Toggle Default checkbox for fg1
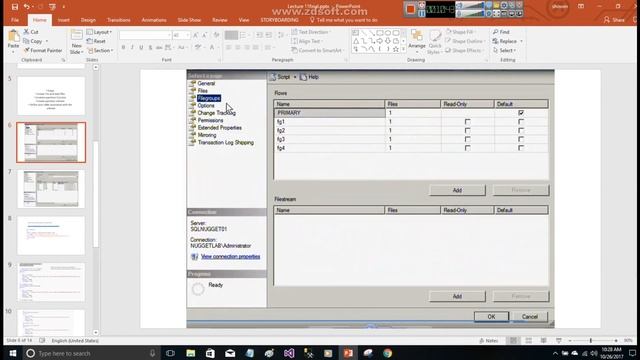The width and height of the screenshot is (640, 360). click(521, 122)
